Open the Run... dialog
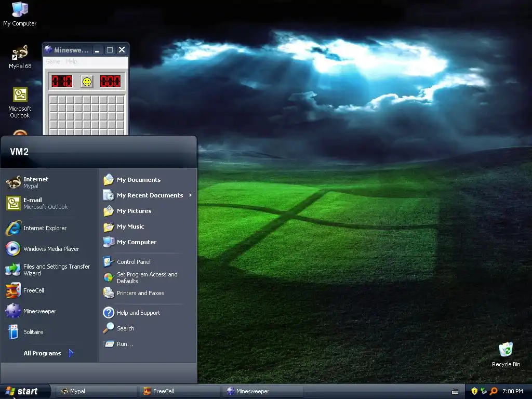 tap(148, 344)
